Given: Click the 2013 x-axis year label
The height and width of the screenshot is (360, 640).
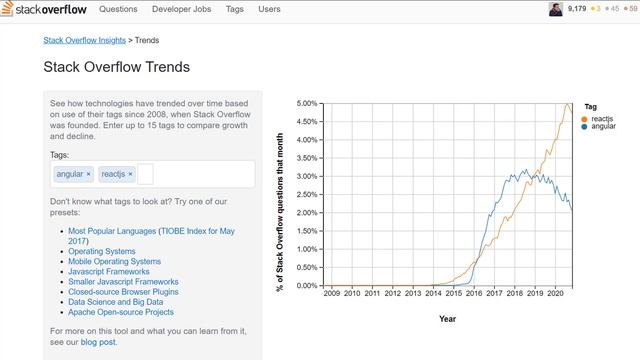Looking at the screenshot, I should point(413,293).
